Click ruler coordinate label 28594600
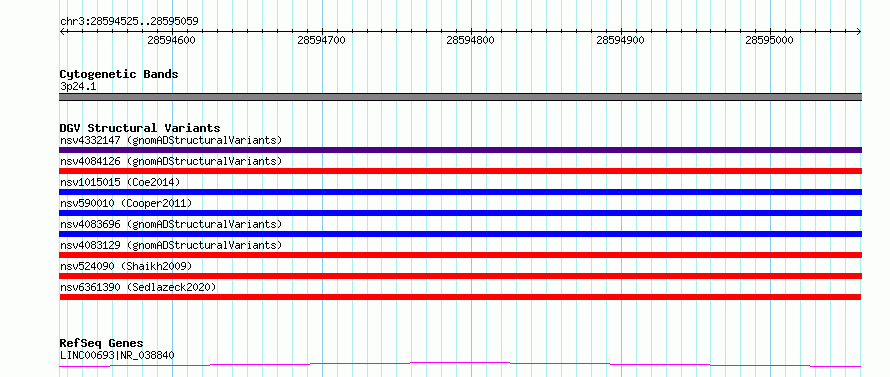This screenshot has width=890, height=377. (x=171, y=40)
